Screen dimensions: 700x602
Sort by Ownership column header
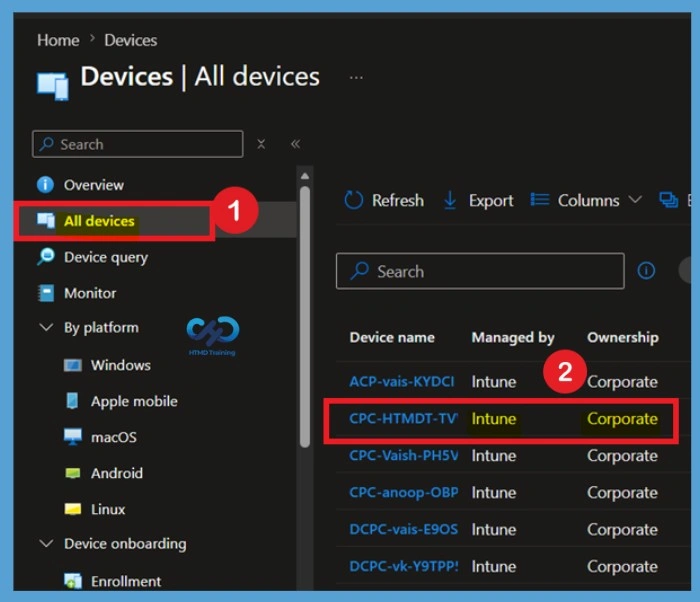622,338
